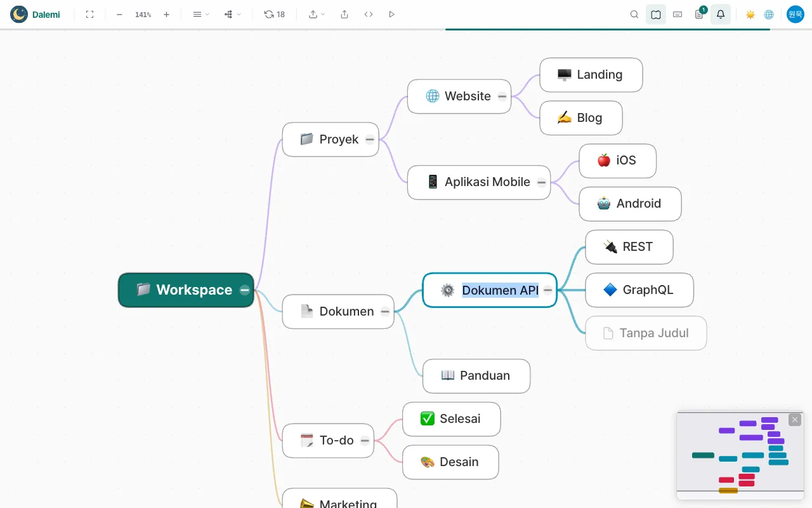This screenshot has height=508, width=812.
Task: Zoom out with the minus icon
Action: click(119, 14)
